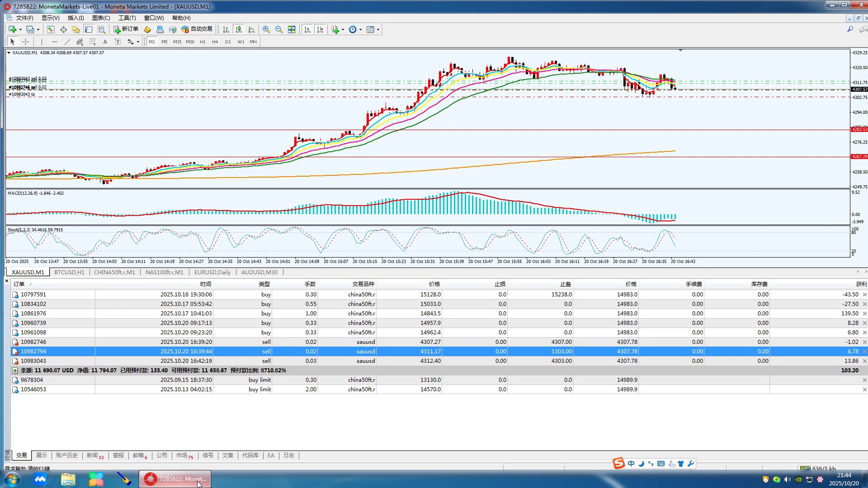Expand the periodicity clock dropdown arrow
The width and height of the screenshot is (868, 488).
pos(360,29)
